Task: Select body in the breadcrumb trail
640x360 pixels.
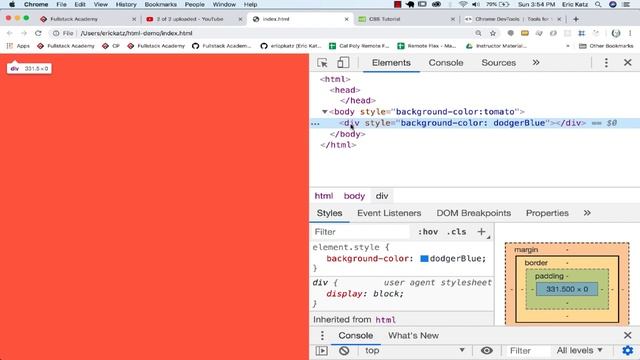Action: [x=354, y=196]
